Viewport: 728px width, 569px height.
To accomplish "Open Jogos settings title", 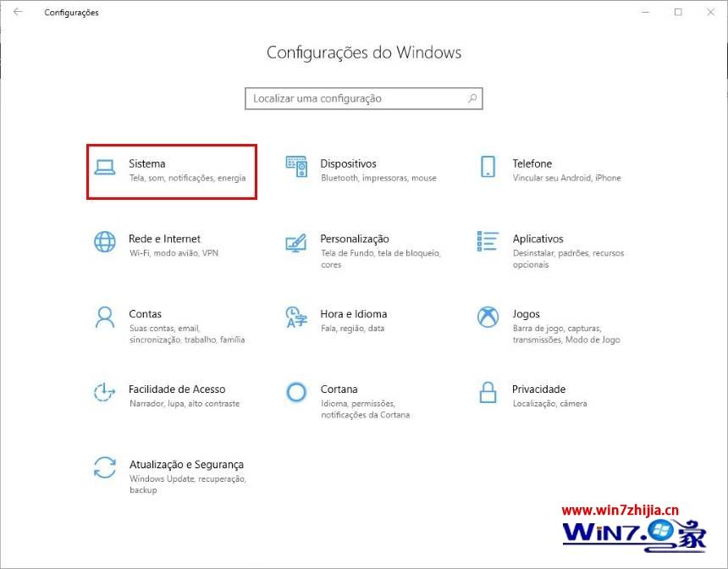I will coord(526,314).
